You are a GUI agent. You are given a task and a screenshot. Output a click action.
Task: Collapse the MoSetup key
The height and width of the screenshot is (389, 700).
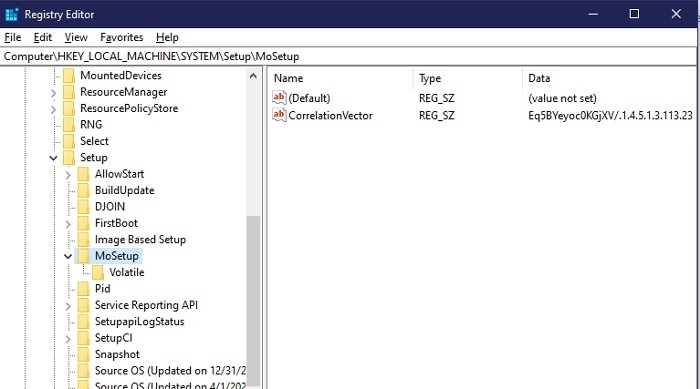click(68, 256)
